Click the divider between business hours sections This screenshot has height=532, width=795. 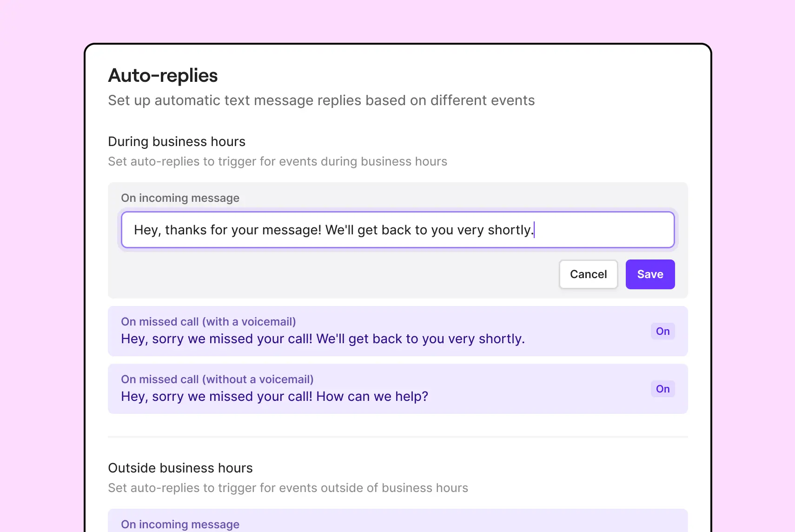397,437
